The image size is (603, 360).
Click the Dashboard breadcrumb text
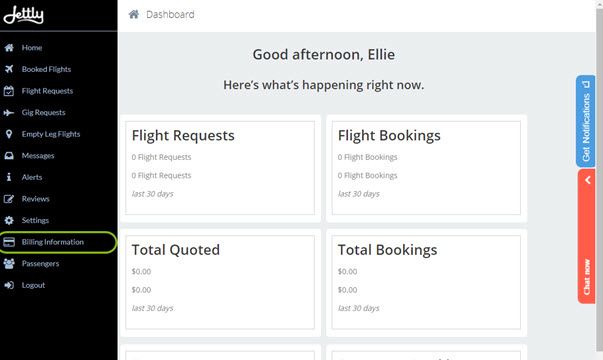pos(170,15)
